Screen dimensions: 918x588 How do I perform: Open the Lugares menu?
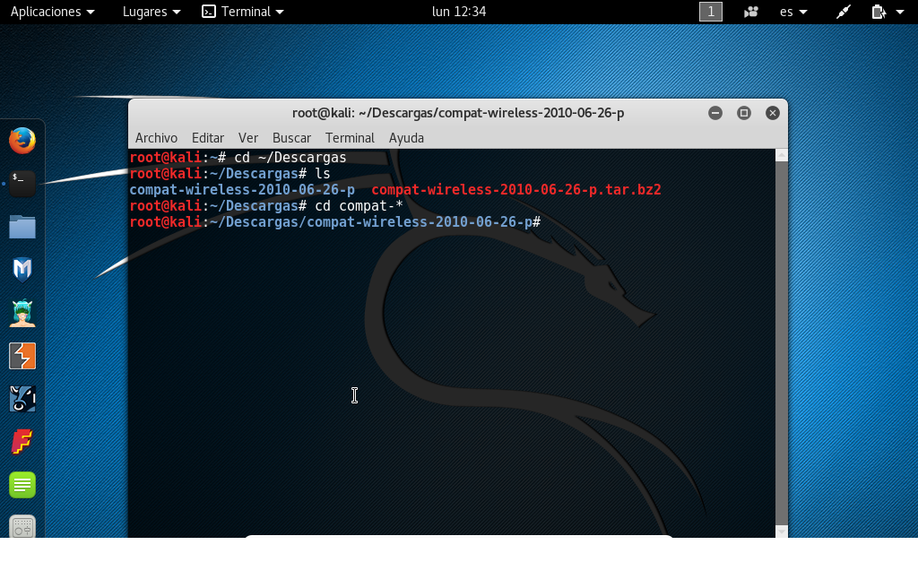coord(151,12)
